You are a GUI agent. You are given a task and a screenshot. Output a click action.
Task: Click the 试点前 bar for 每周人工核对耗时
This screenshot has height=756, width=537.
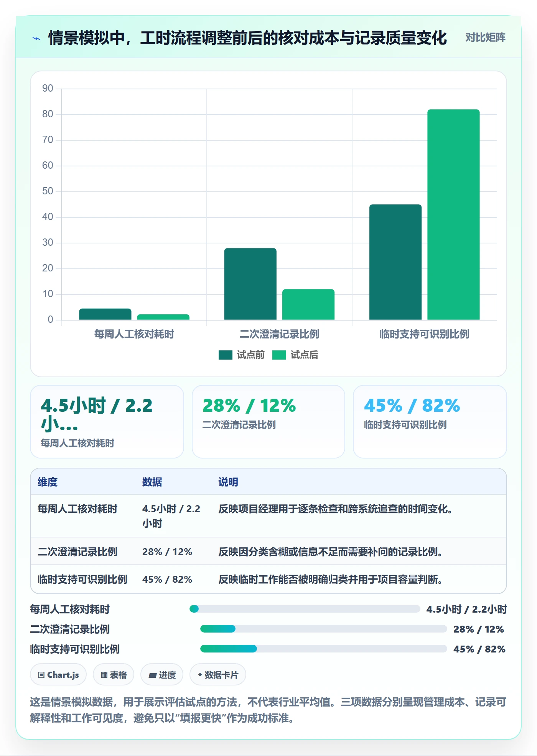pos(105,314)
